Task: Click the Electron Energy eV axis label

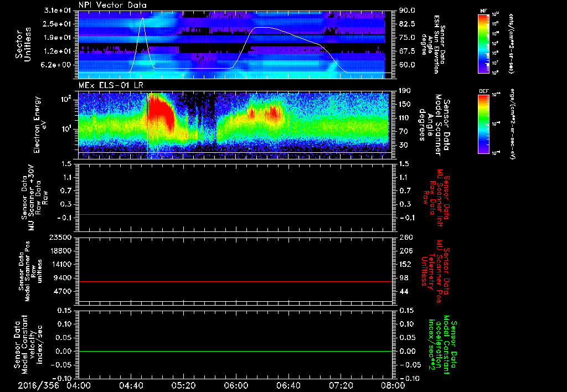Action: tap(40, 125)
